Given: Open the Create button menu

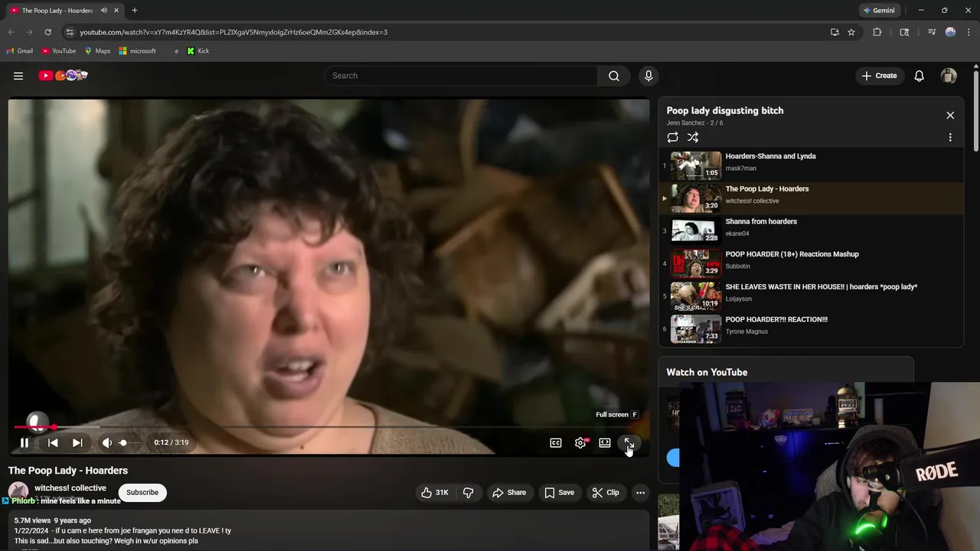Looking at the screenshot, I should (879, 76).
